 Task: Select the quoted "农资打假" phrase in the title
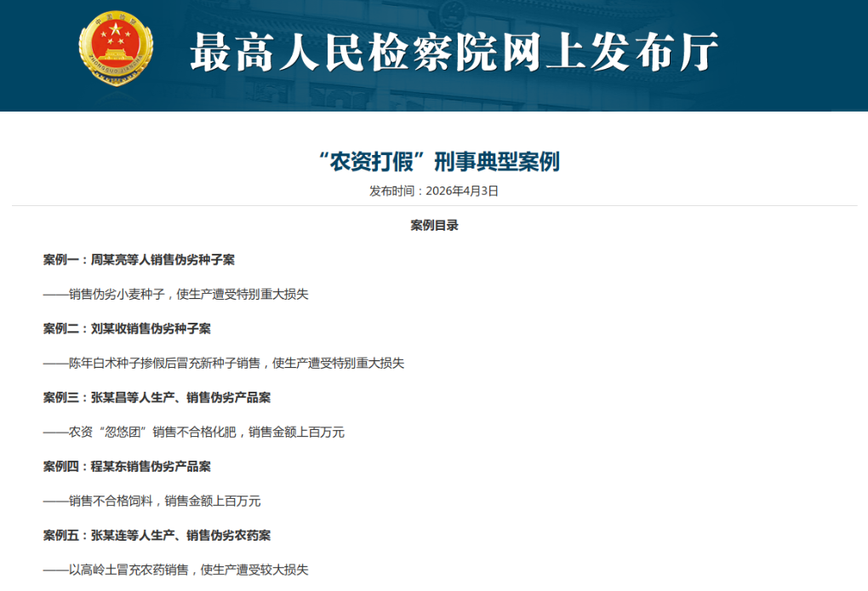[x=370, y=161]
